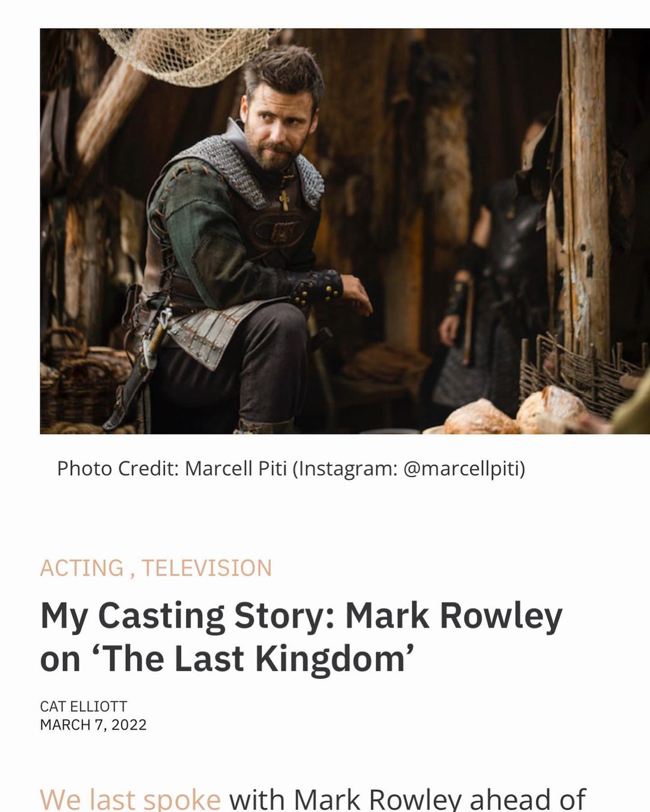This screenshot has height=812, width=650.
Task: Click the photo credit caption text
Action: click(x=291, y=468)
